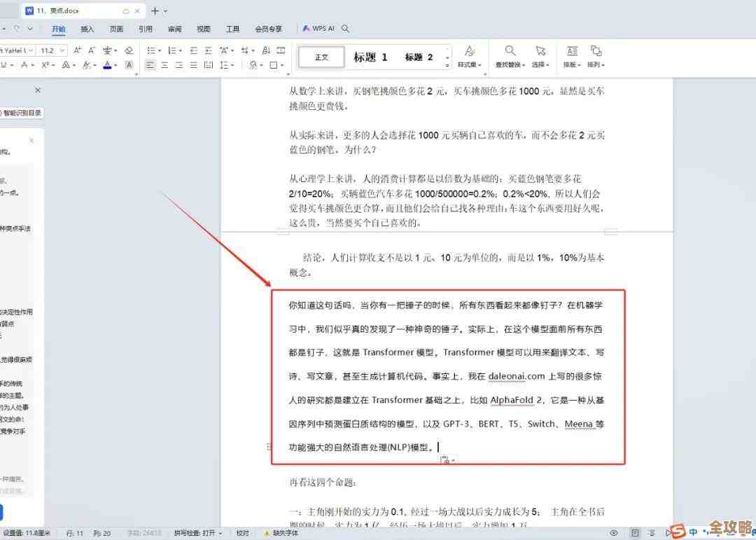Toggle subscript formatting
756x540 pixels.
tap(43, 65)
